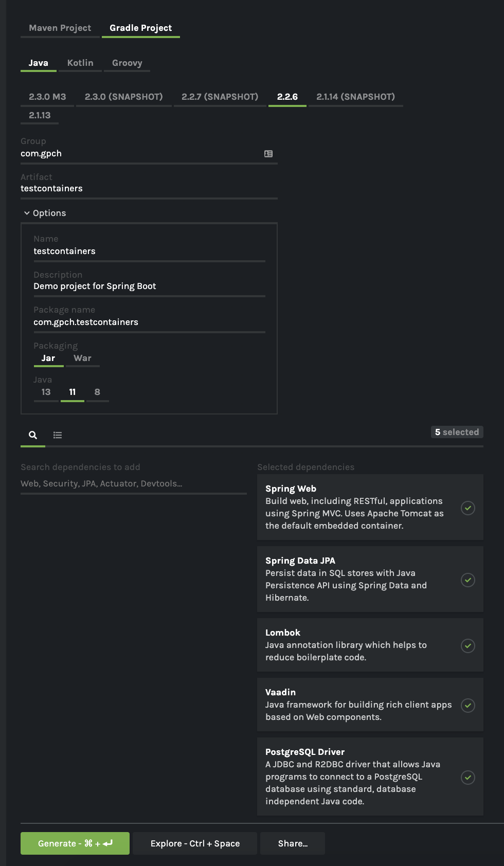Uncheck the Lombok dependency checkmark

pos(468,646)
